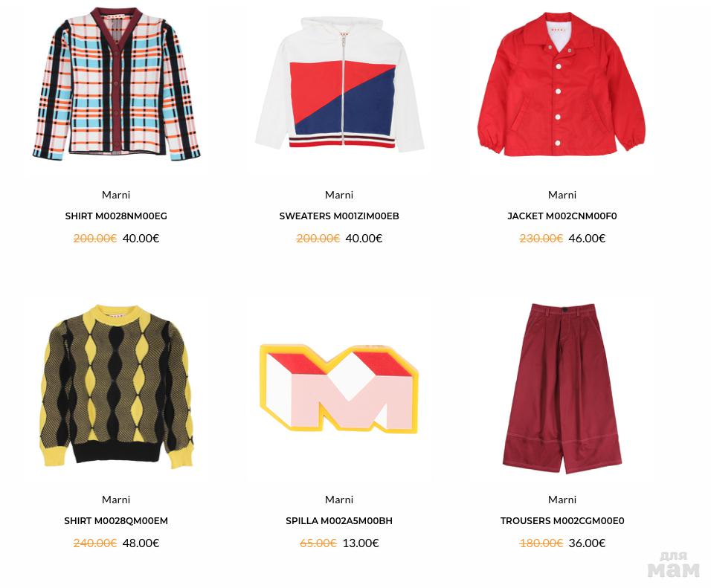Open the burgundy wide trousers image
Image resolution: width=711 pixels, height=588 pixels.
click(562, 389)
